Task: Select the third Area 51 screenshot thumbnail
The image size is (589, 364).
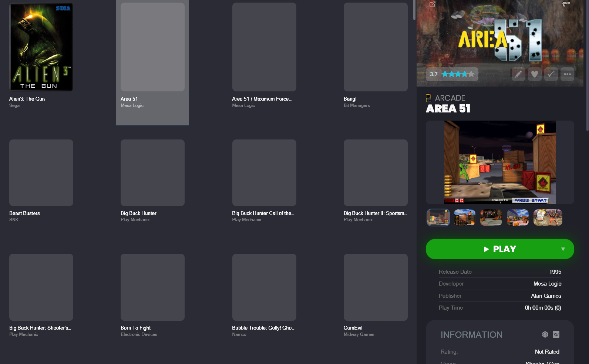Action: point(491,218)
